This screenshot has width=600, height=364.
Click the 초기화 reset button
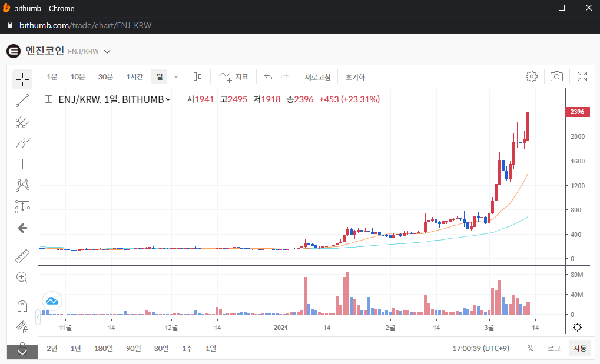(355, 77)
